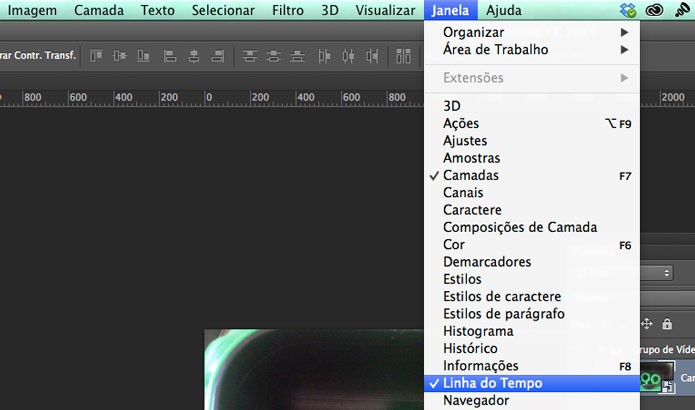Screen dimensions: 695x410
Task: Distribute top edges icon
Action: pos(250,56)
